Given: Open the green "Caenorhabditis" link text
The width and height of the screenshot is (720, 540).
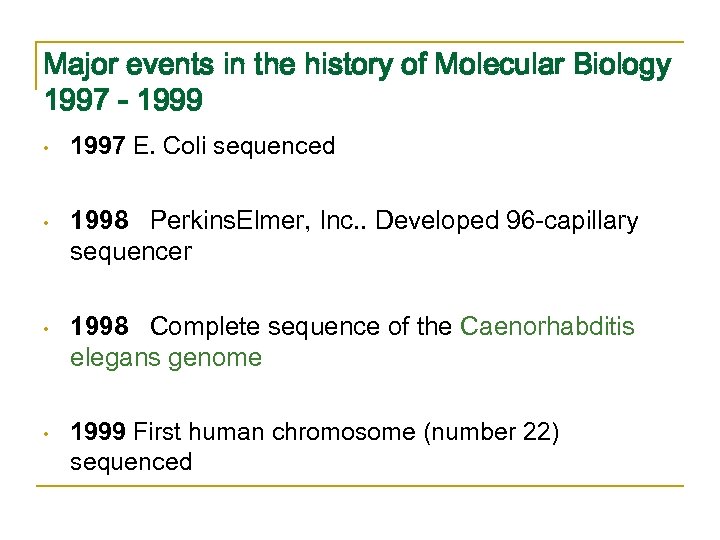Looking at the screenshot, I should pyautogui.click(x=547, y=327).
